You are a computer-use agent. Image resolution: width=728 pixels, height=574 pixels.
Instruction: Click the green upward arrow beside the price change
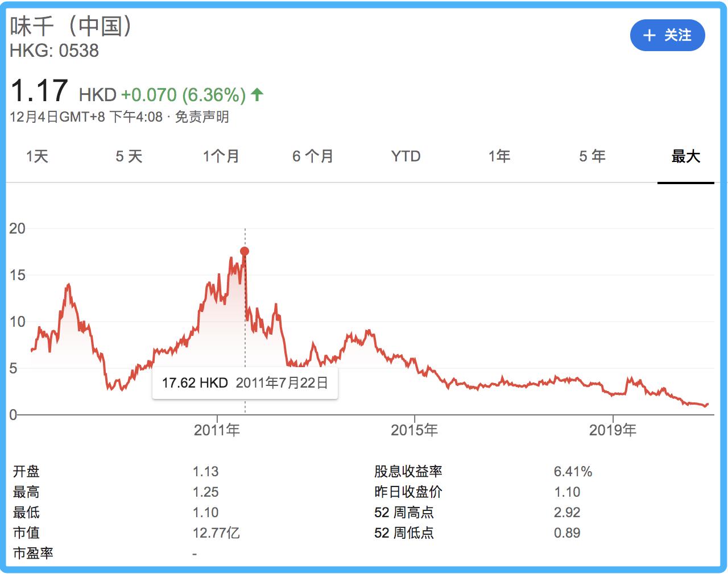click(257, 94)
